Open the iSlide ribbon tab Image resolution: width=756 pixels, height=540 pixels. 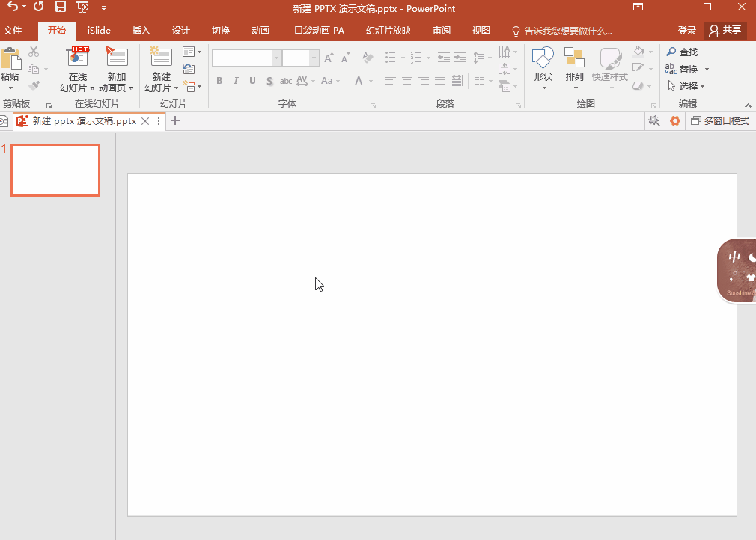coord(99,31)
